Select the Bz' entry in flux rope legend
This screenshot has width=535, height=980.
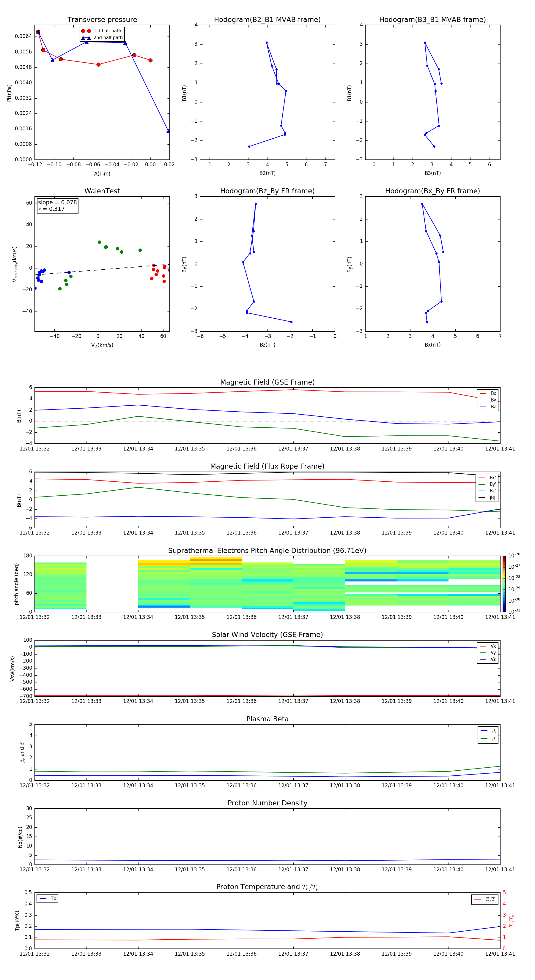coord(487,491)
